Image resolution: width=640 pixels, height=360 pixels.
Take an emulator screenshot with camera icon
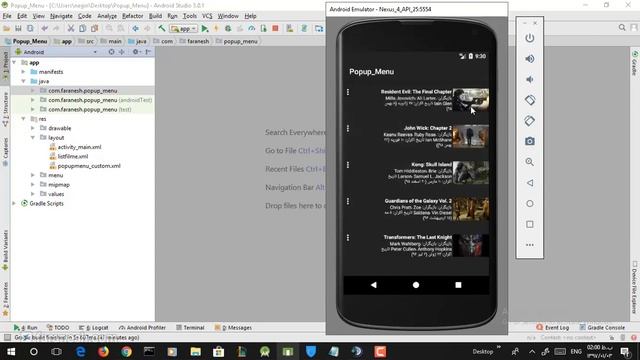(529, 142)
